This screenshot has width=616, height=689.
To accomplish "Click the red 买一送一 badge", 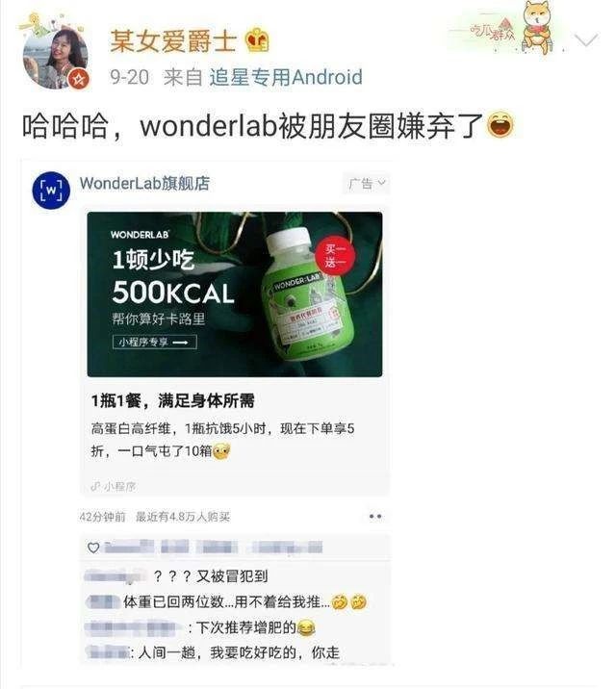I will 335,257.
